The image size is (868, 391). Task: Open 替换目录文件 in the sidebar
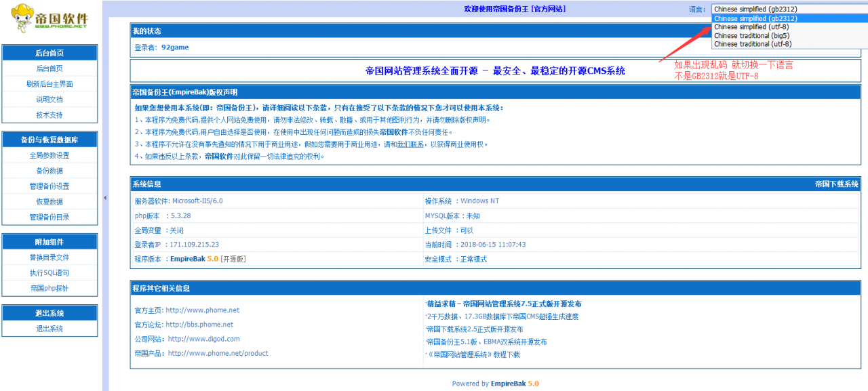(x=50, y=258)
